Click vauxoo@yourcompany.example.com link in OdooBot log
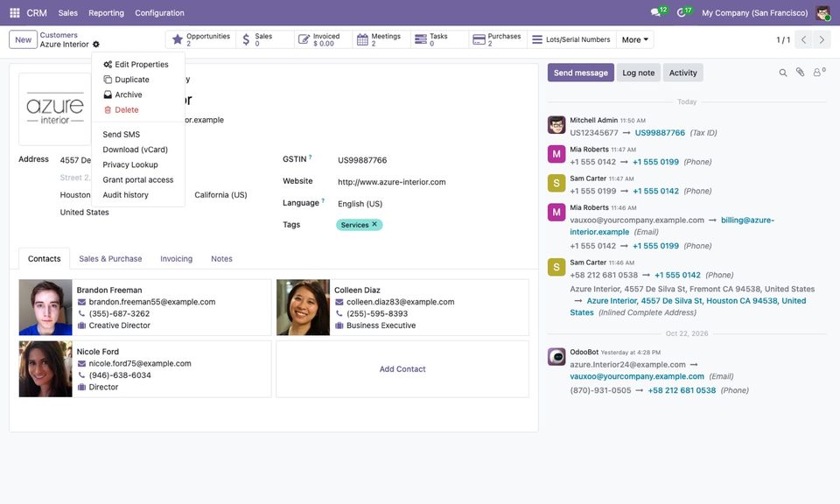This screenshot has height=504, width=840. (x=637, y=376)
